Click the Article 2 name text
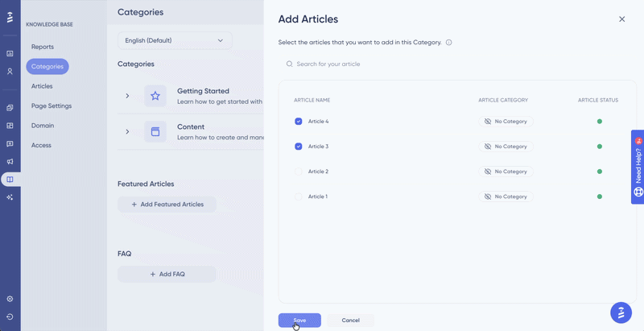The width and height of the screenshot is (644, 331). 318,172
